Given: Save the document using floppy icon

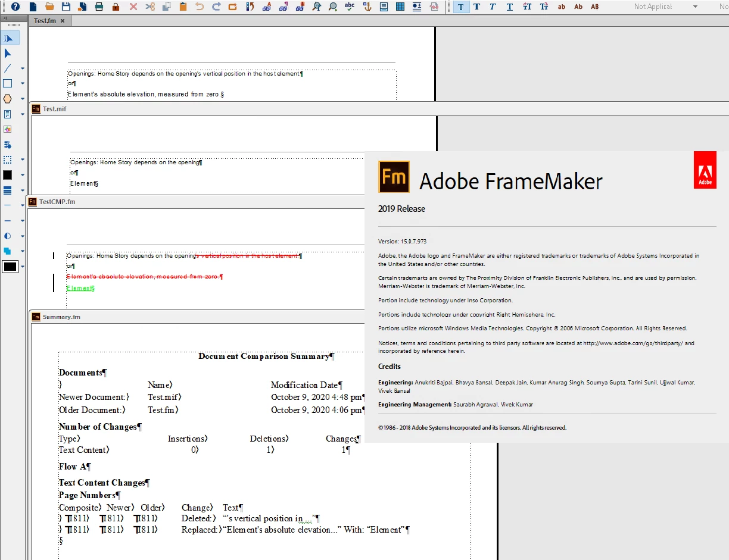Looking at the screenshot, I should [66, 7].
